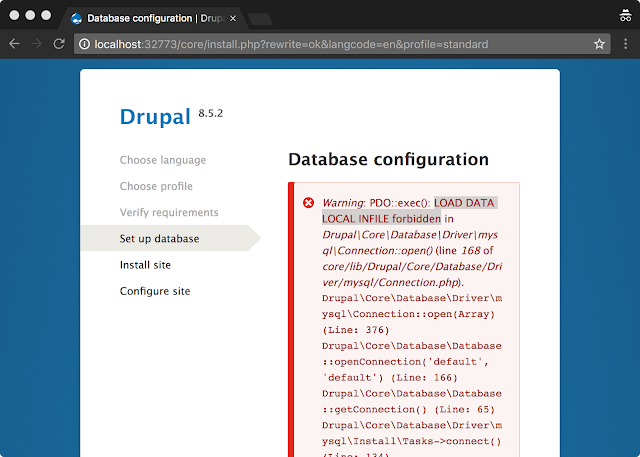This screenshot has width=640, height=457.
Task: Click the red error icon in warning box
Action: [x=309, y=202]
